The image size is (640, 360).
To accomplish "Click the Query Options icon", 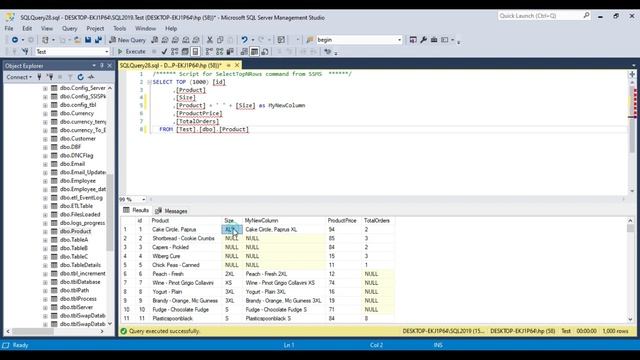I will coord(185,51).
